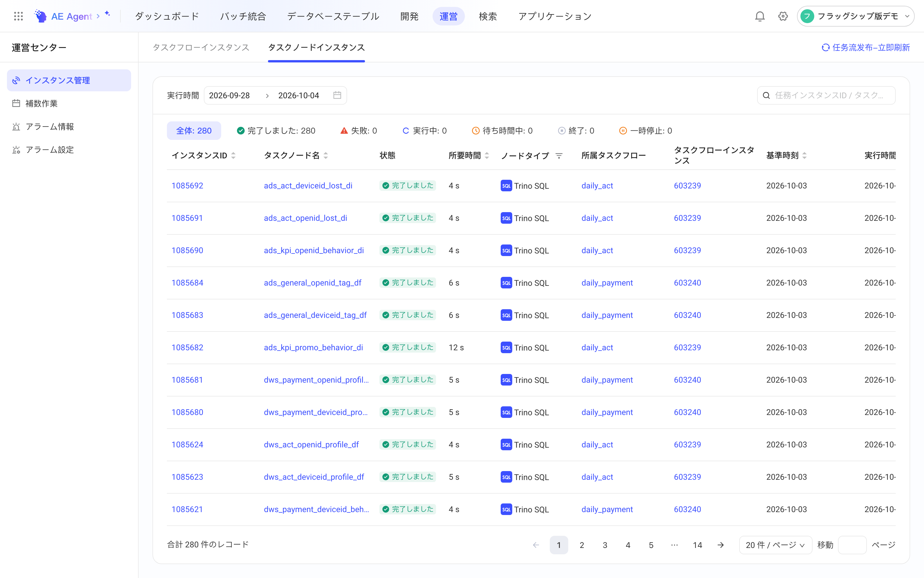
Task: Sort by 基準時刻 column arrows
Action: [804, 155]
